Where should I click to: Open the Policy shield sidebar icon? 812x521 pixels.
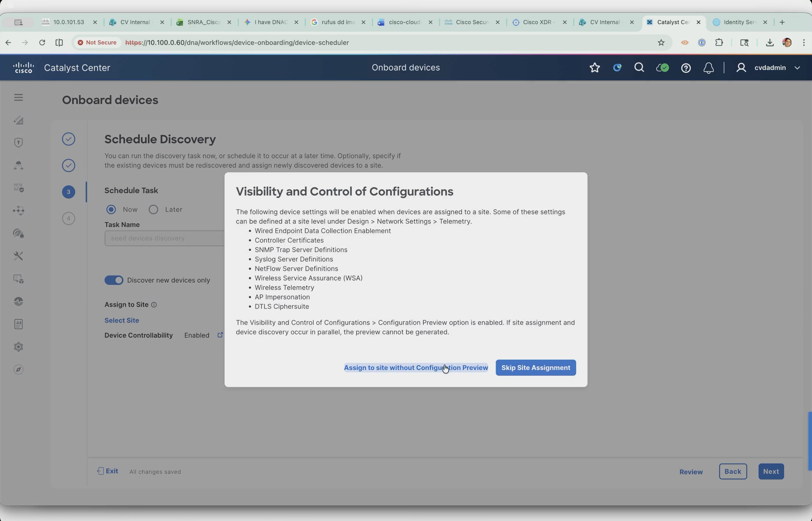tap(19, 143)
